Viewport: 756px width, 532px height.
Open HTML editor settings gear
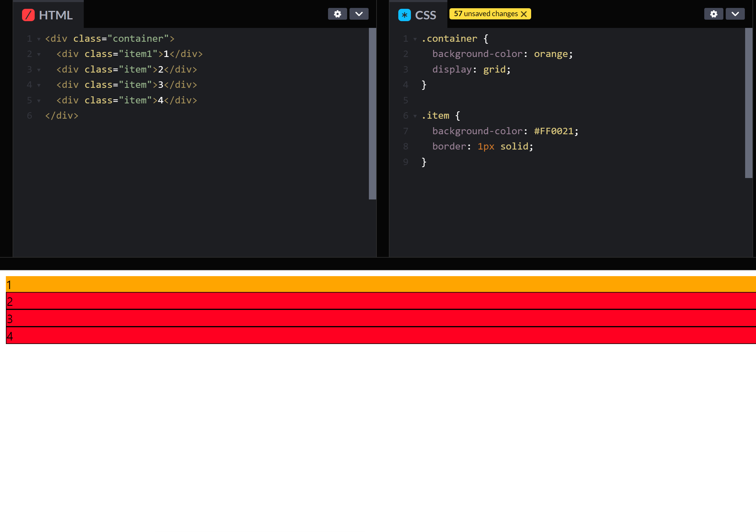point(337,14)
